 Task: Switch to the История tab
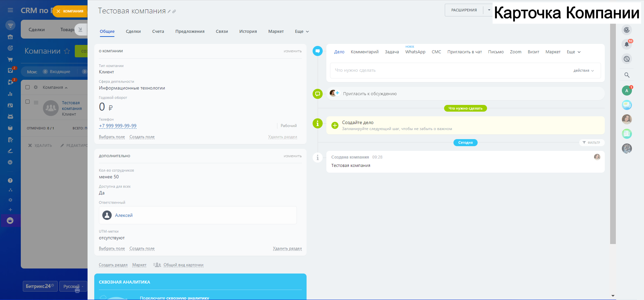(x=248, y=32)
